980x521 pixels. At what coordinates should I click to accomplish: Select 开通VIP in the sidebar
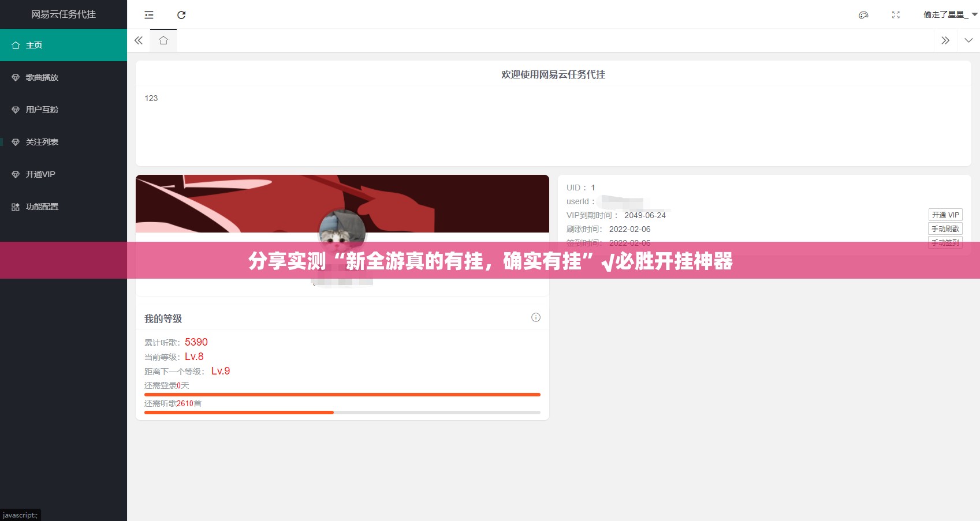[63, 174]
